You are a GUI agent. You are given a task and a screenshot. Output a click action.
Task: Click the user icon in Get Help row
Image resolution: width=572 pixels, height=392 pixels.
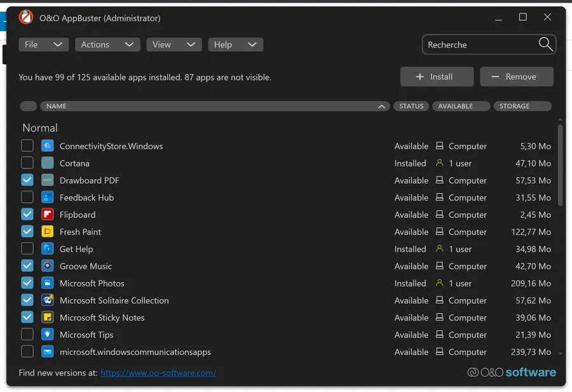(x=440, y=248)
